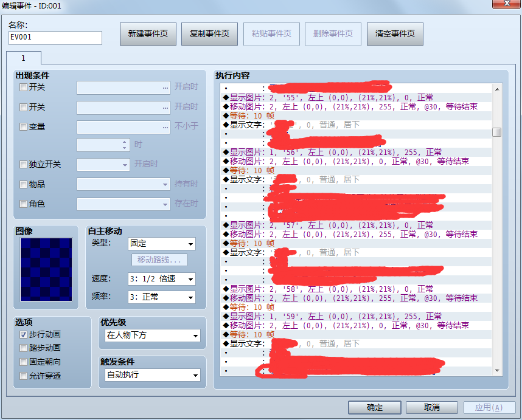522x420 pixels.
Task: Open the 独立开关 selection dropdown
Action: (103, 165)
